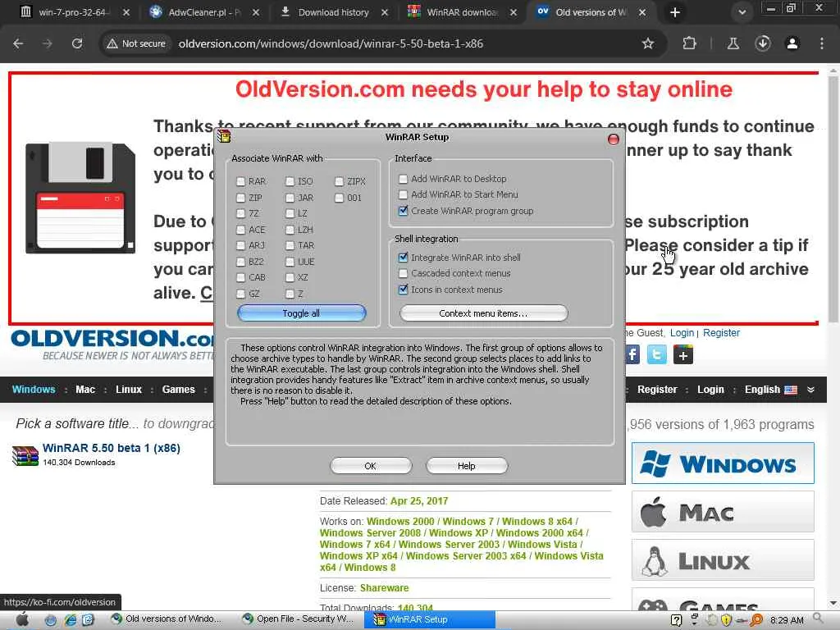Open the Mac menu on OldVersion

85,390
